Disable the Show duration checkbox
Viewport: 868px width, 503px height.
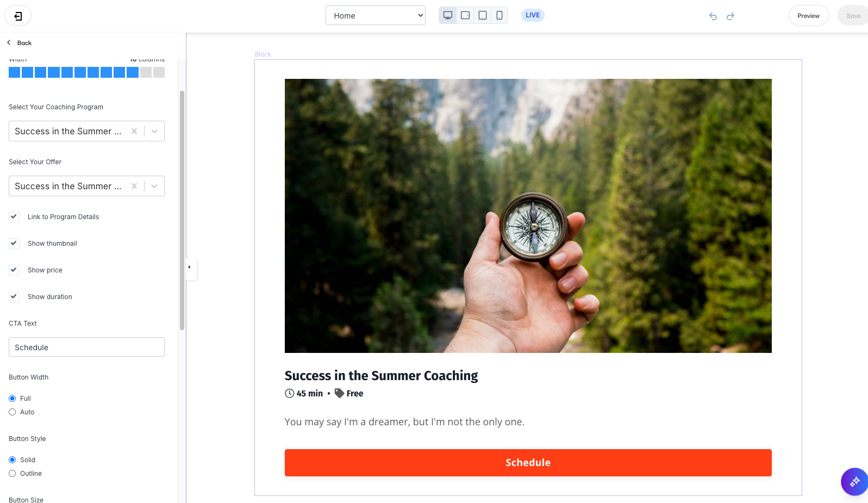tap(14, 296)
